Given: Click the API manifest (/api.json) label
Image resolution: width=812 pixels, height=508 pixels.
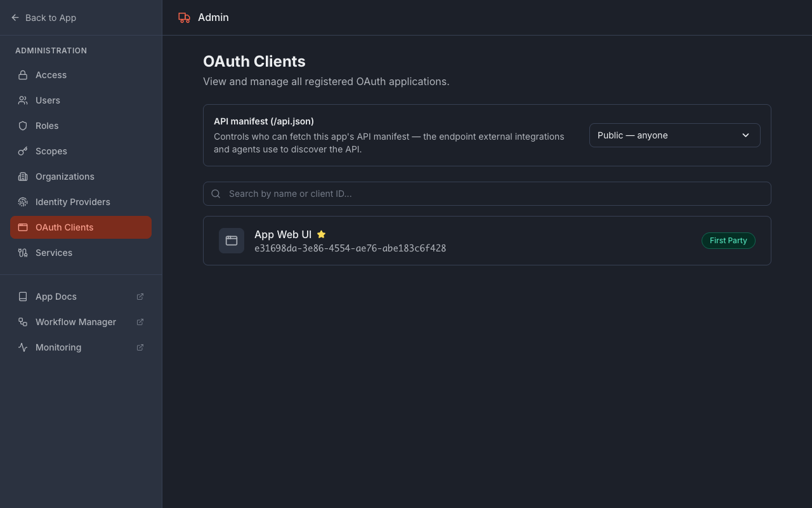Looking at the screenshot, I should pyautogui.click(x=264, y=121).
